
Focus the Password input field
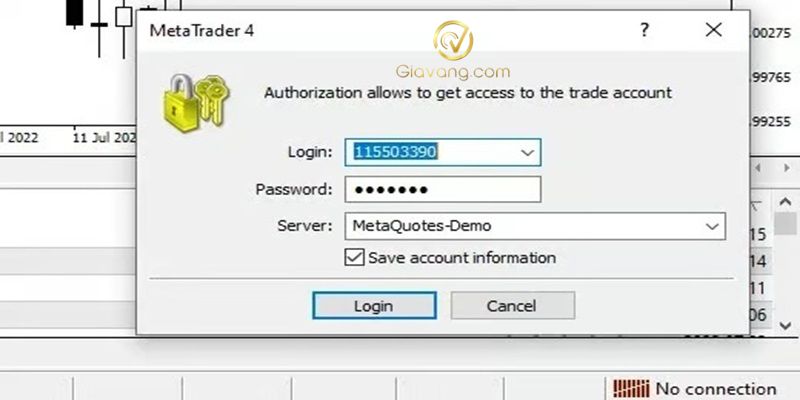pos(443,190)
